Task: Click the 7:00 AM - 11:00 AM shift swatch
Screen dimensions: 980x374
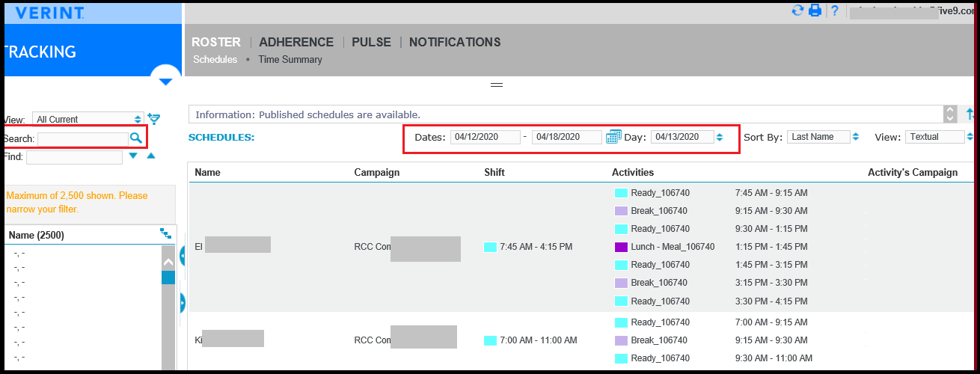Action: click(490, 340)
